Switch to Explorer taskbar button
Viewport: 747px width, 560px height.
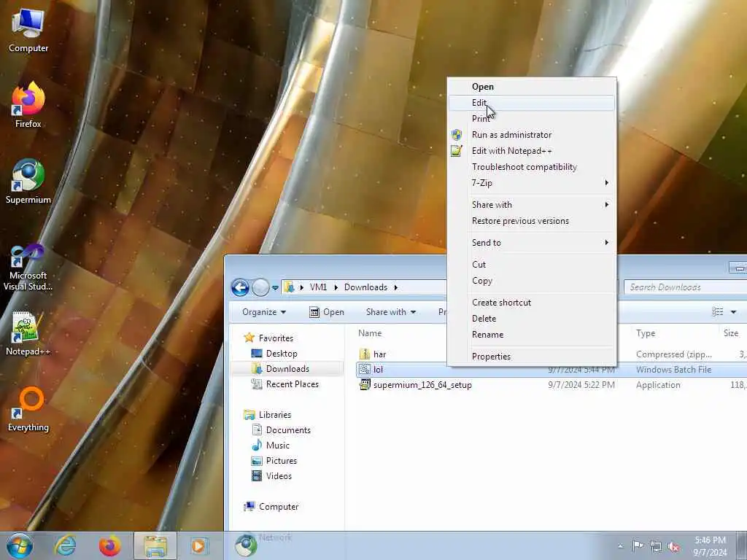(x=155, y=545)
